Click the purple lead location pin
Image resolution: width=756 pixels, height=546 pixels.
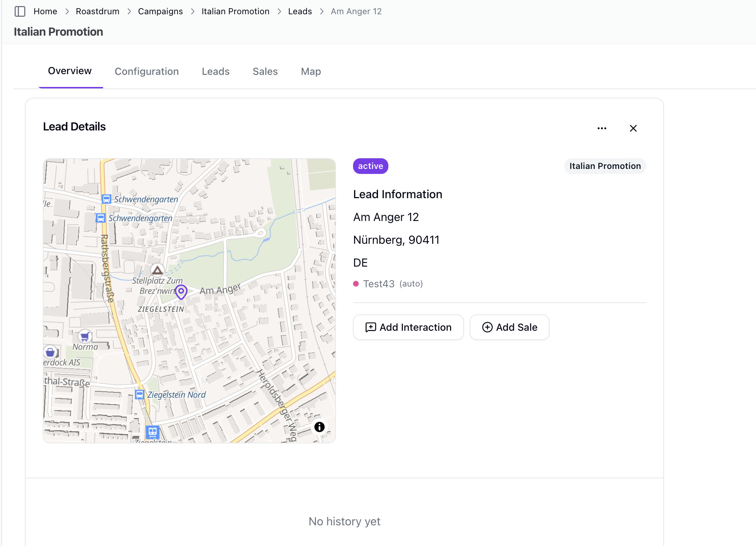181,291
